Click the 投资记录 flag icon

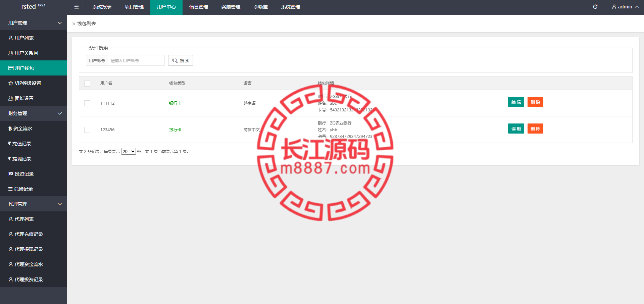(11, 173)
